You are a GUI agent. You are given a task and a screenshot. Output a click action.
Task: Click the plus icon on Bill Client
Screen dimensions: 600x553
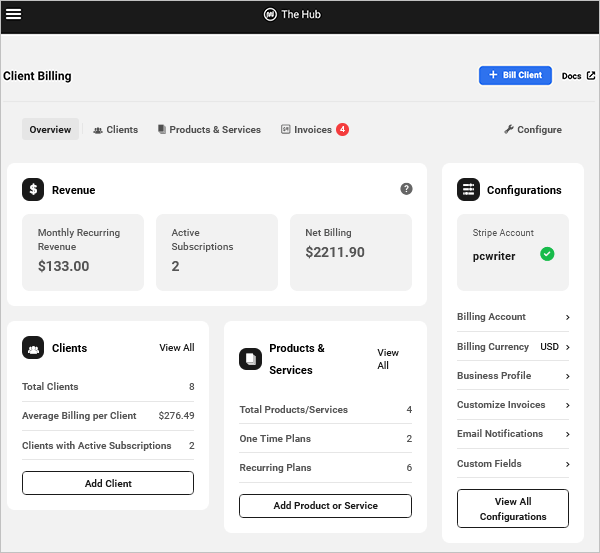[x=493, y=75]
